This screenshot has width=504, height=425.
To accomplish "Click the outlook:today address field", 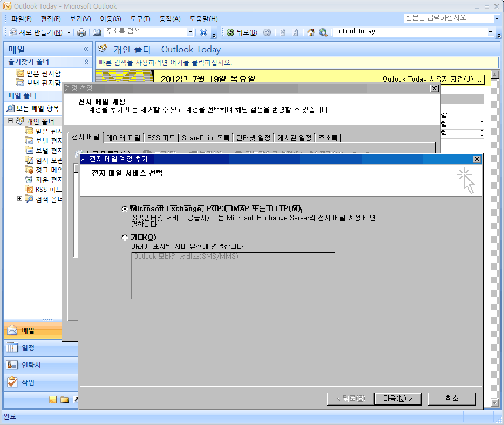I will point(410,31).
